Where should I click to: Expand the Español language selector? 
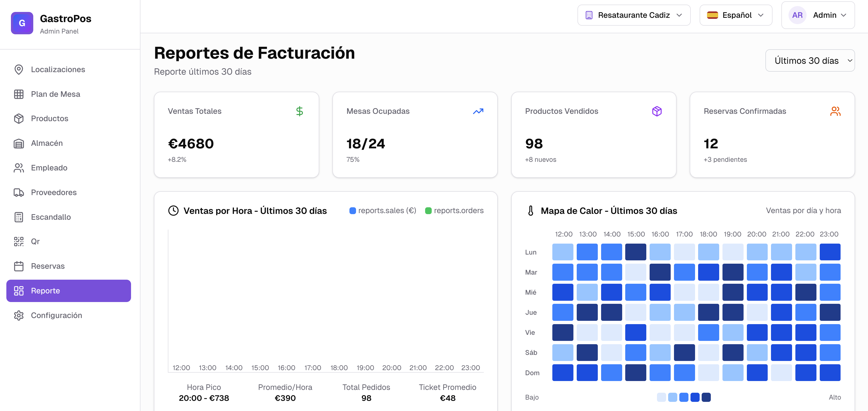pyautogui.click(x=736, y=15)
